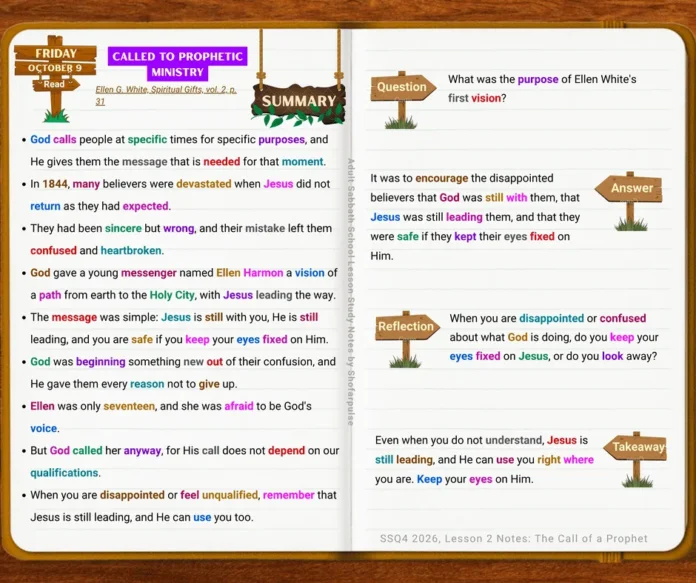Screen dimensions: 696x583
Task: Click the Called to Prophetic Ministry title
Action: pos(177,64)
